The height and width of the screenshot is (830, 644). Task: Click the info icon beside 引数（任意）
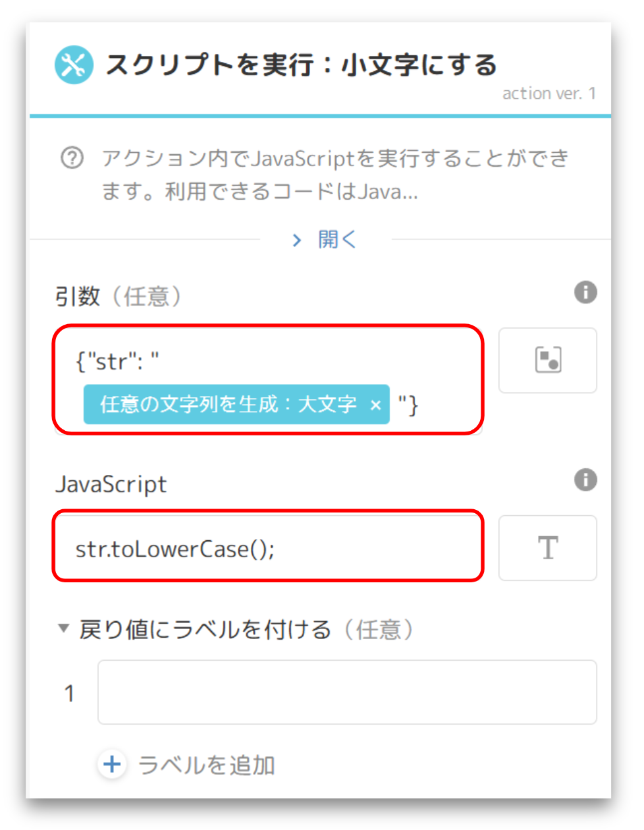click(585, 292)
